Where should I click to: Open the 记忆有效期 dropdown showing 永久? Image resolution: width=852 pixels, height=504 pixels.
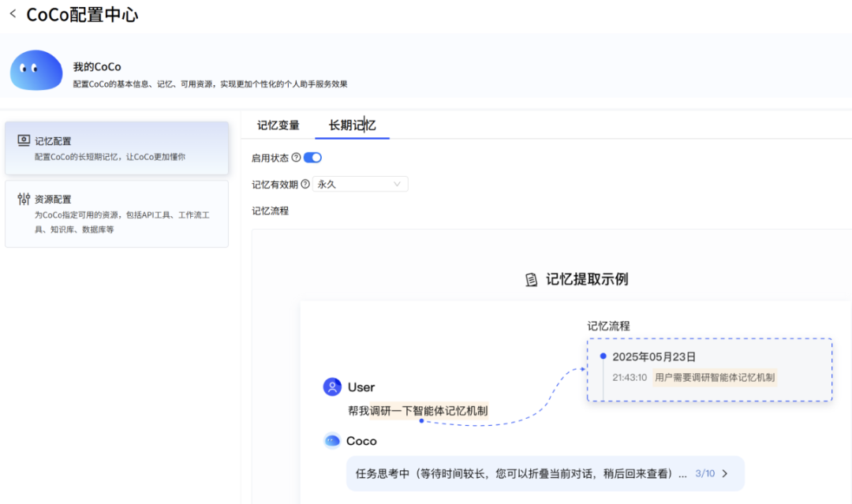tap(360, 183)
